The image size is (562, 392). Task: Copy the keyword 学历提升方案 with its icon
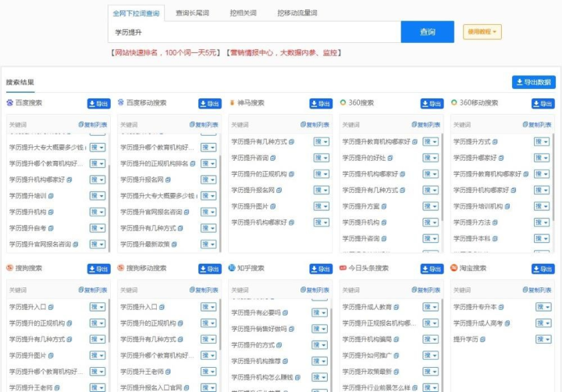tap(384, 206)
